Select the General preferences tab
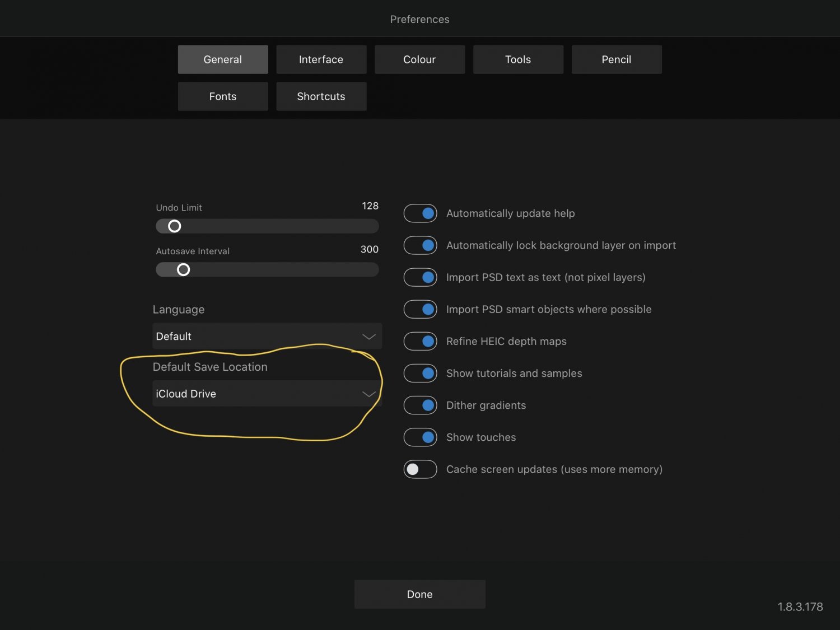Screen dimensions: 840x630 point(223,59)
